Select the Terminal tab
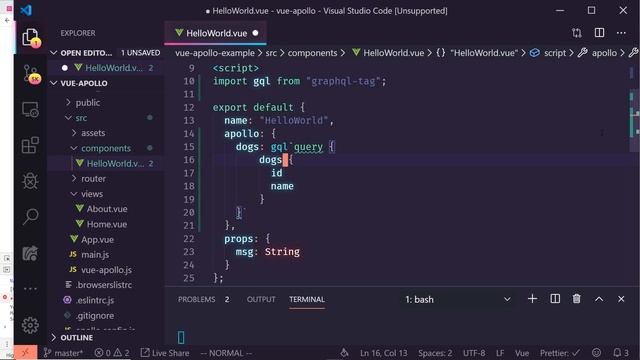The width and height of the screenshot is (640, 360). coord(307,299)
